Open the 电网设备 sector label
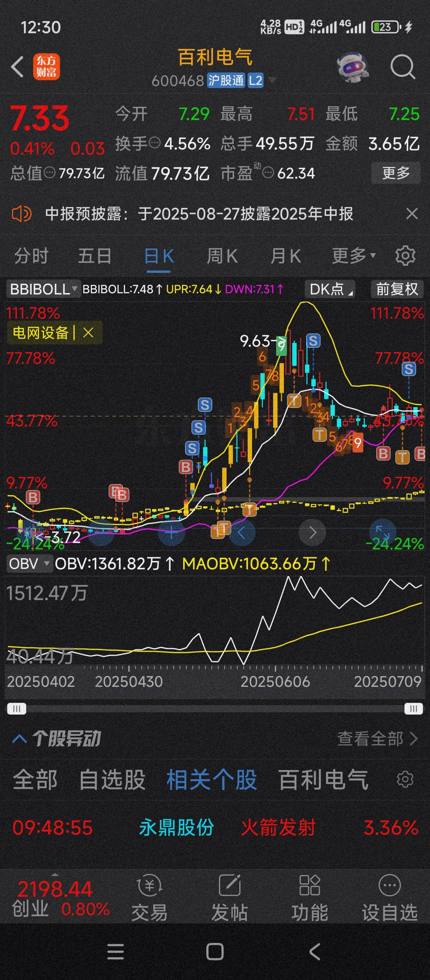This screenshot has width=430, height=980. (x=41, y=333)
